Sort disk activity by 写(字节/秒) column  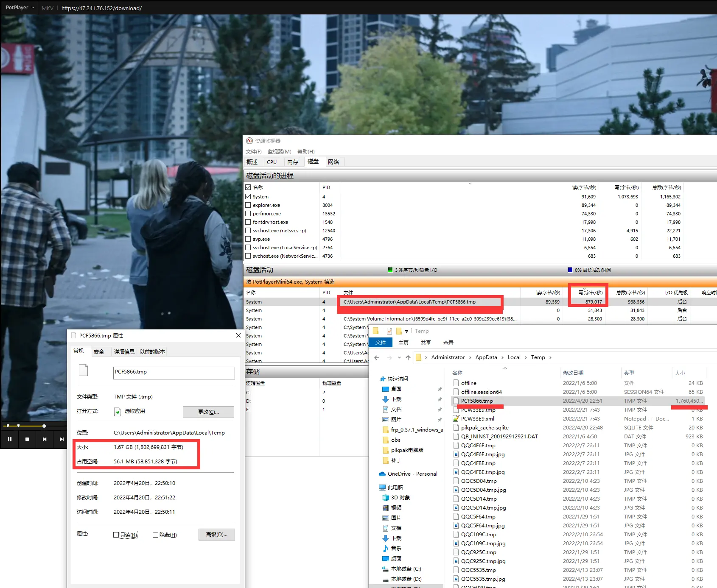pyautogui.click(x=591, y=293)
